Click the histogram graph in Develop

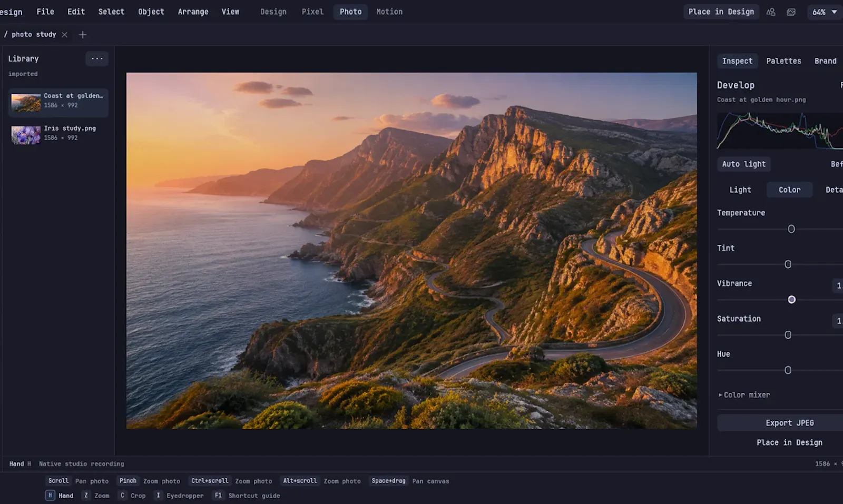click(780, 131)
